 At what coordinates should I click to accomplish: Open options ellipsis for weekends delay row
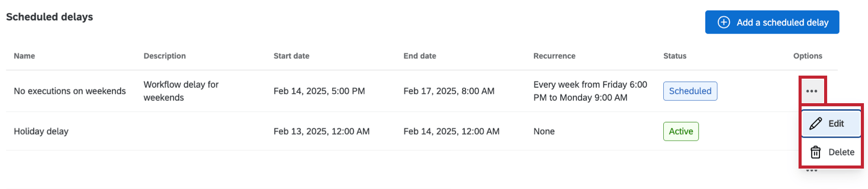[x=811, y=91]
